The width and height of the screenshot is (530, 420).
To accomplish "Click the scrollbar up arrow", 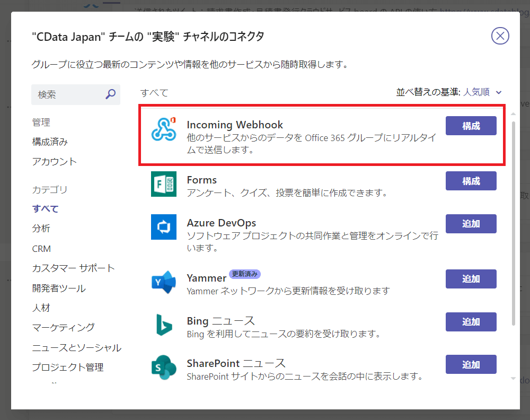I will 514,115.
